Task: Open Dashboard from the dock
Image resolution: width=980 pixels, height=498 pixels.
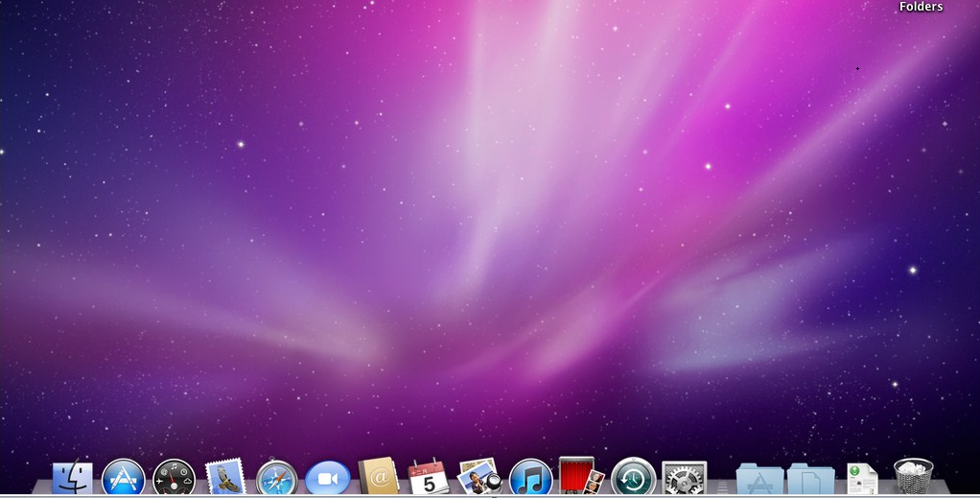Action: point(174,478)
